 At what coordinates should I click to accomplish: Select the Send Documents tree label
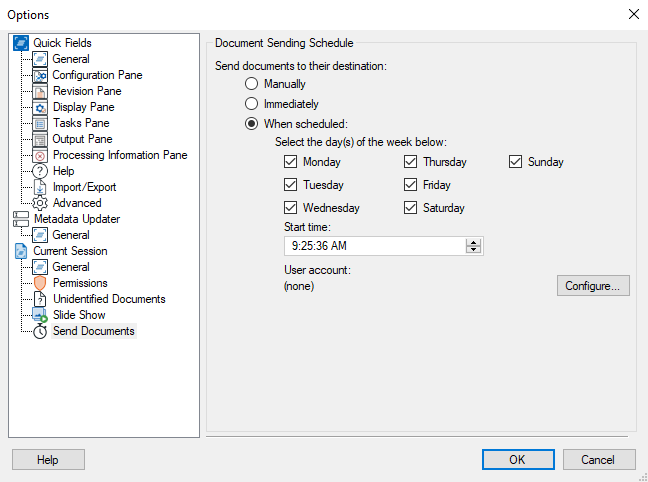[94, 331]
